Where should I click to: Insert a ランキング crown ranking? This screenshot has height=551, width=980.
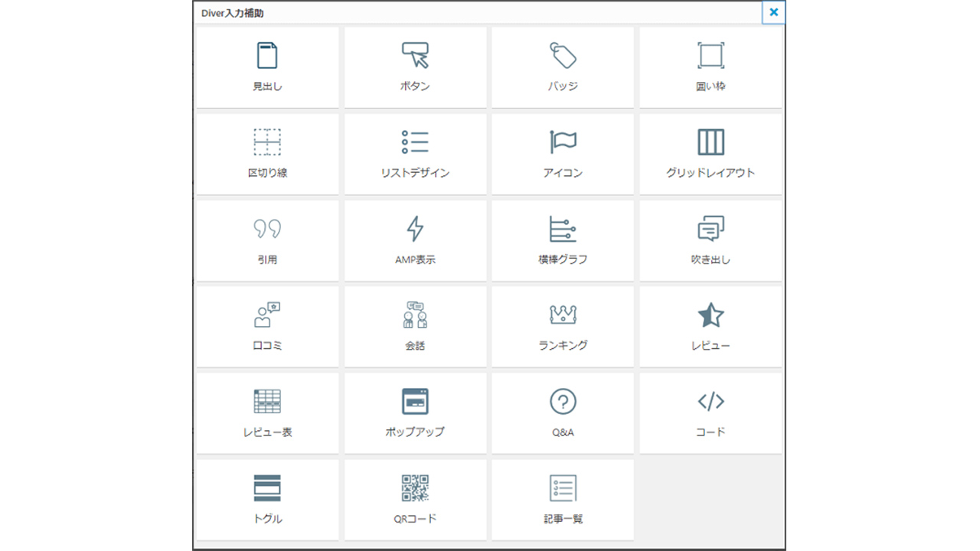point(563,315)
